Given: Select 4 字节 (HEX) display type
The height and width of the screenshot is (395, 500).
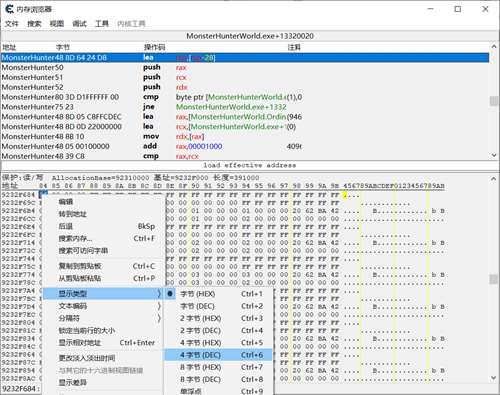Looking at the screenshot, I should (x=219, y=343).
